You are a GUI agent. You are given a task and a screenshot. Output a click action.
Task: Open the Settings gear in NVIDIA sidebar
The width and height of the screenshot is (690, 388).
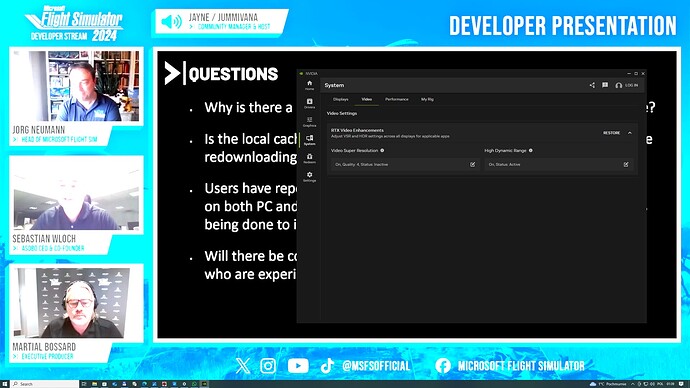pyautogui.click(x=309, y=176)
